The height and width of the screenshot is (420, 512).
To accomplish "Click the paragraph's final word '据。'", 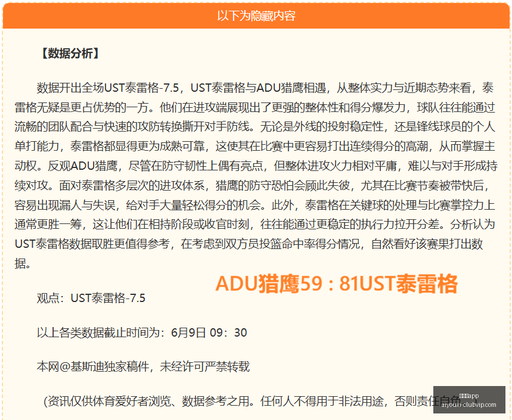I will (23, 264).
